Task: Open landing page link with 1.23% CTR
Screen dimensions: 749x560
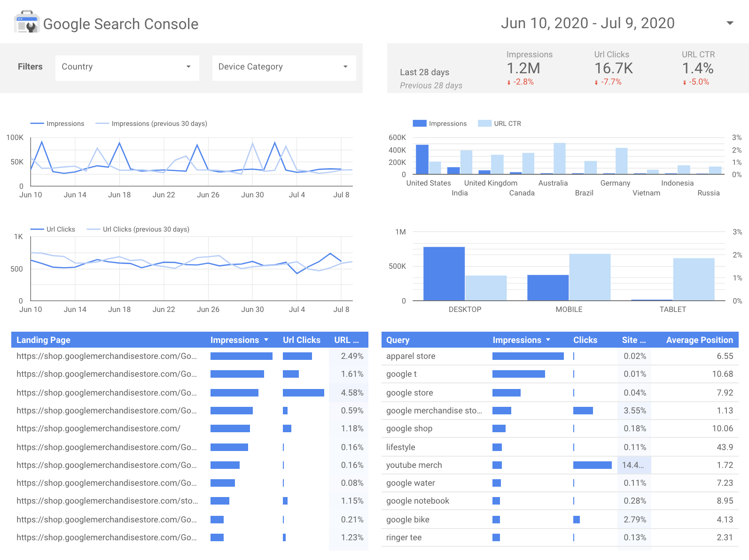Action: 107,537
